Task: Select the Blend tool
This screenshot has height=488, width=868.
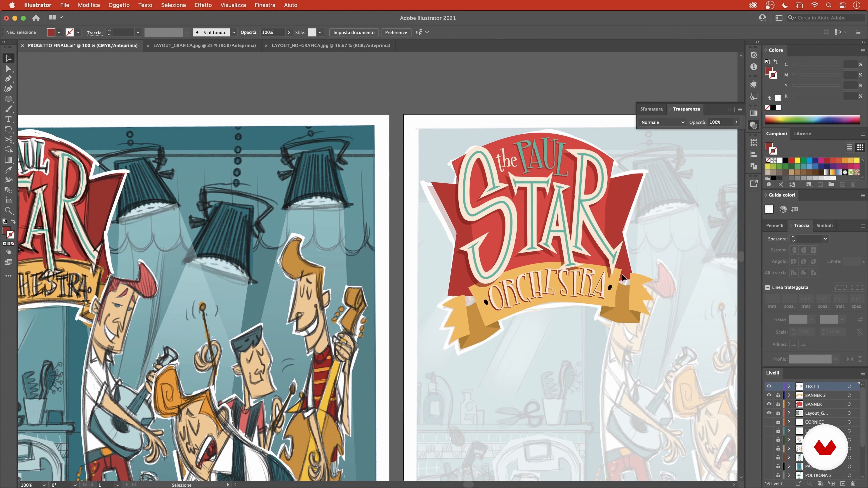Action: tap(8, 190)
